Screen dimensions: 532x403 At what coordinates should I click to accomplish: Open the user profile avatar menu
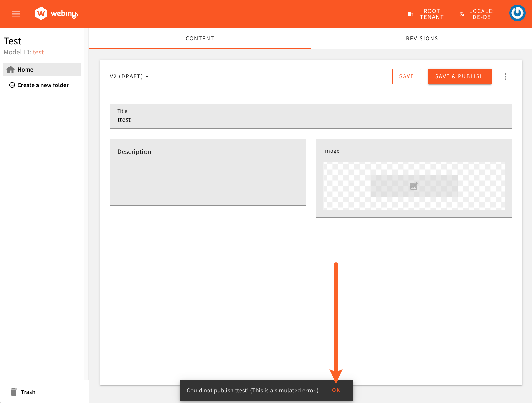tap(517, 13)
